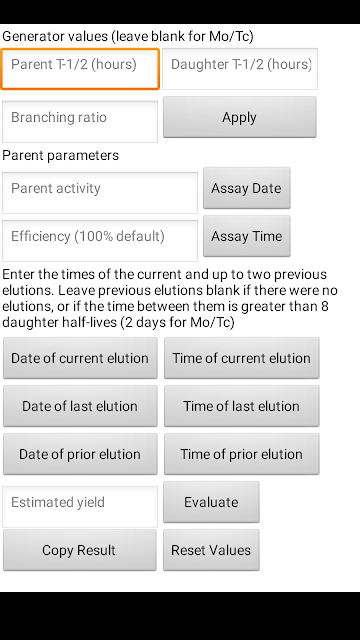This screenshot has width=360, height=640.
Task: Set Time of current elution
Action: (x=242, y=358)
